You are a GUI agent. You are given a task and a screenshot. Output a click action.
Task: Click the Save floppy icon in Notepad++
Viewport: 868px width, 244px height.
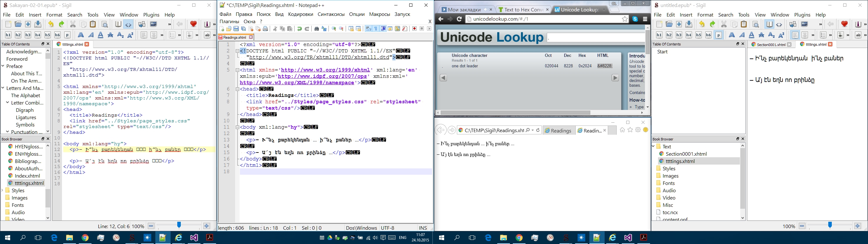pyautogui.click(x=236, y=29)
